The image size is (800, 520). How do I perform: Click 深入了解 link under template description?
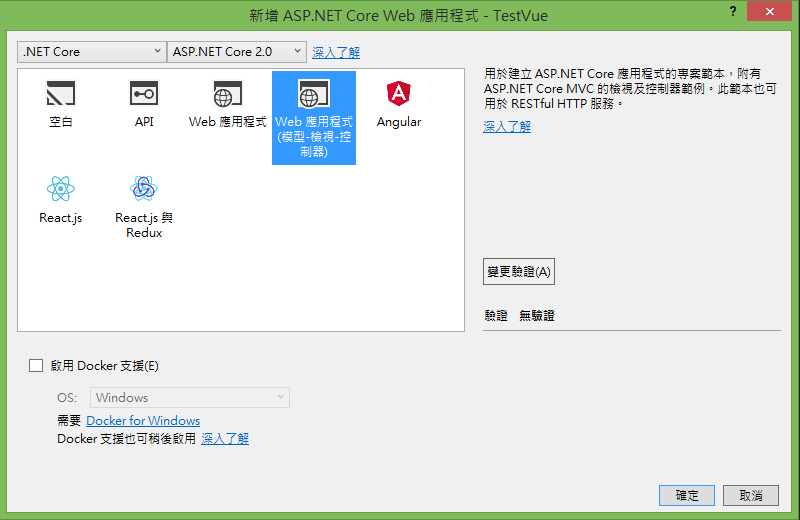pyautogui.click(x=507, y=127)
